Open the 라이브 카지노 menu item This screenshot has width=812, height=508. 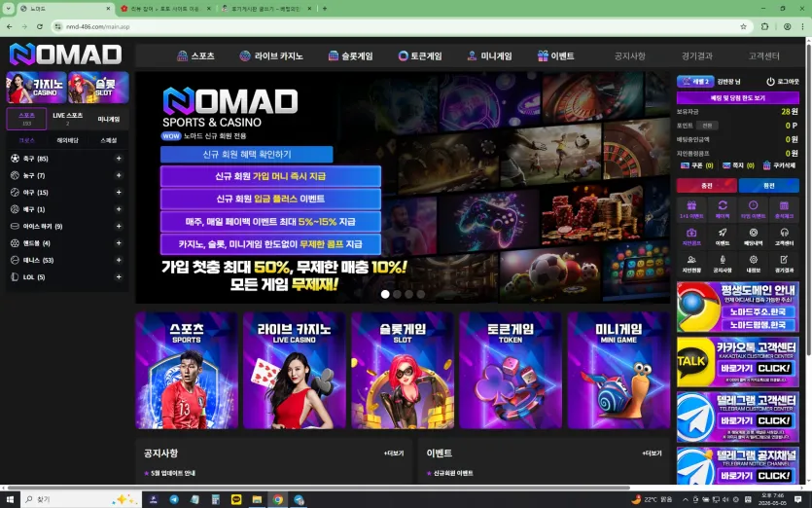point(271,56)
